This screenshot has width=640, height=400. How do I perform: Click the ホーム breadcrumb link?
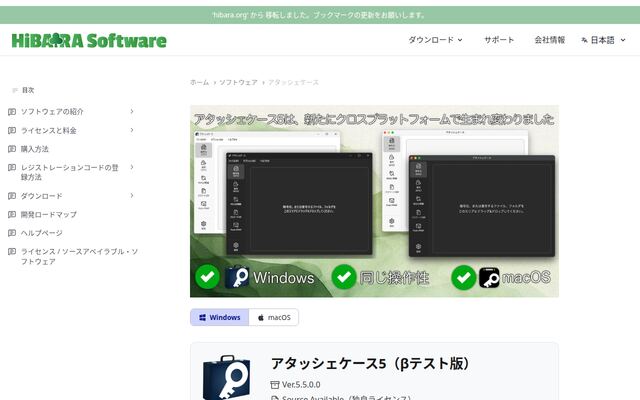pos(199,82)
